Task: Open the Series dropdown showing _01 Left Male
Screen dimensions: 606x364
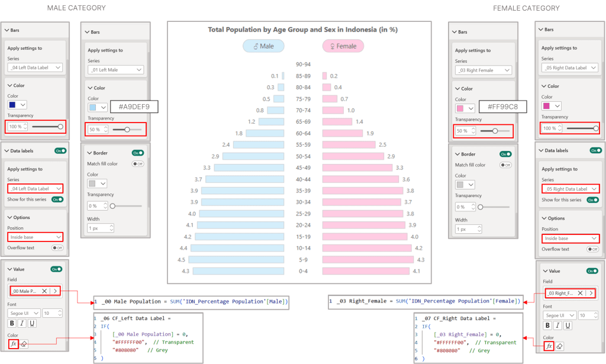Action: [x=115, y=69]
